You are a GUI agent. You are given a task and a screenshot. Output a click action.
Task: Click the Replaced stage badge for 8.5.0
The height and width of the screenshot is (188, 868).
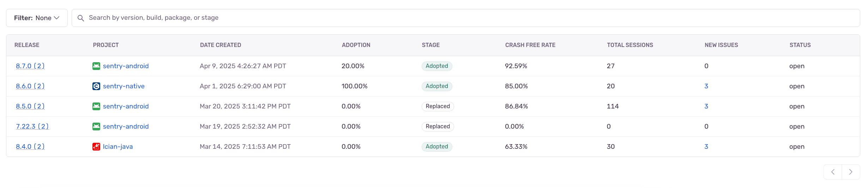pyautogui.click(x=438, y=106)
